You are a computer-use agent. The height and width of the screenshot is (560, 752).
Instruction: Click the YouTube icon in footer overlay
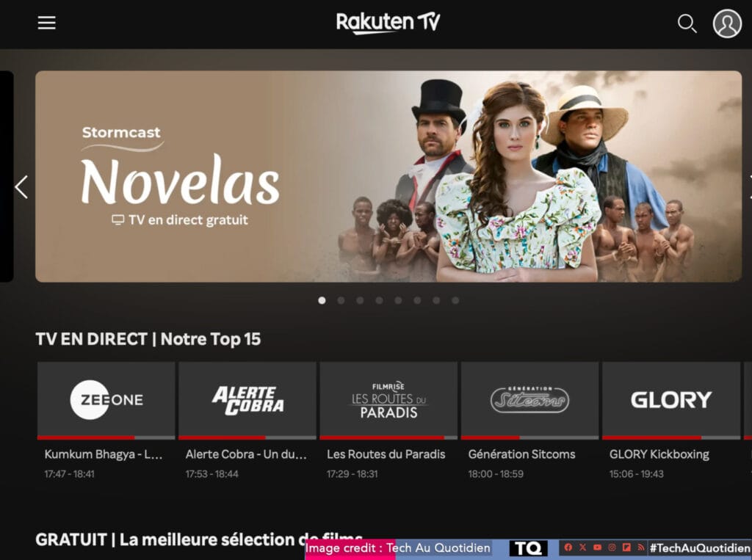click(597, 547)
